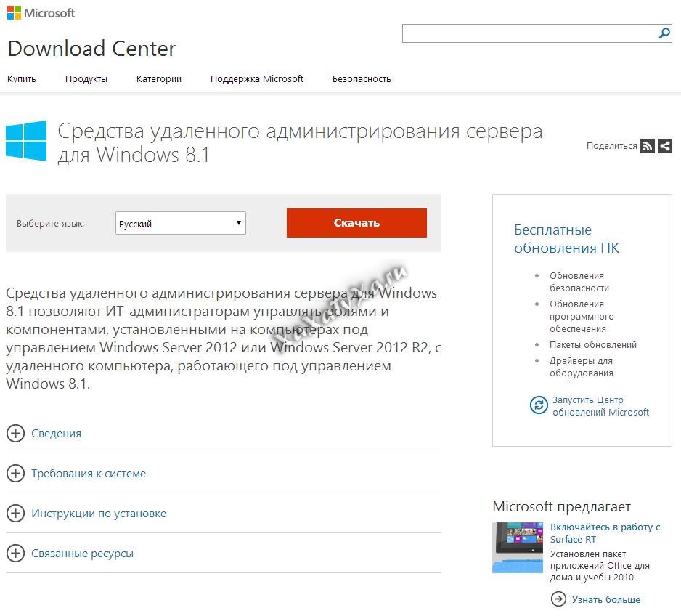
Task: Open the RSS feed icon
Action: tap(647, 146)
